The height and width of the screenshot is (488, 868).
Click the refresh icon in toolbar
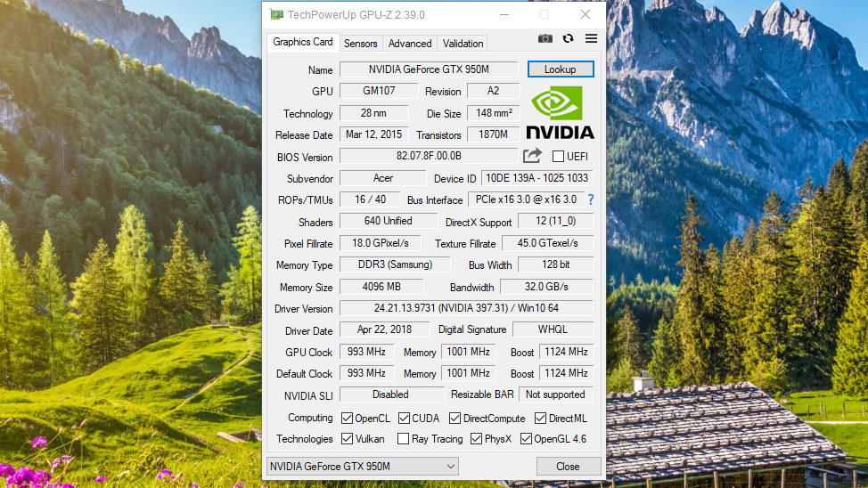point(568,39)
